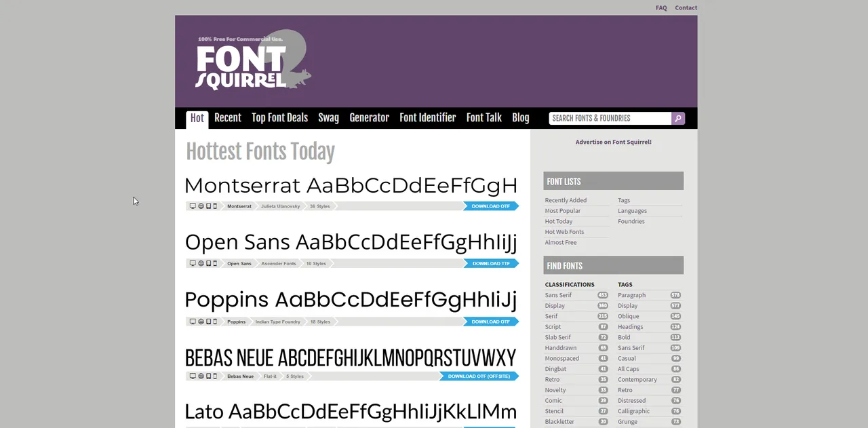
Task: Click Advertise on Font Squirrel link
Action: click(x=614, y=142)
